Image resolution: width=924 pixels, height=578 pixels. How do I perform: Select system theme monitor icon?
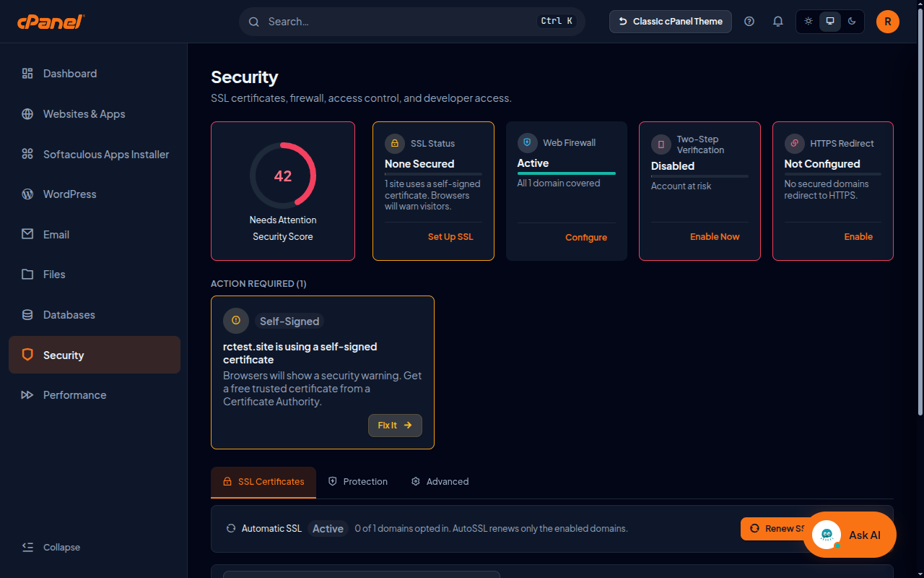coord(830,21)
